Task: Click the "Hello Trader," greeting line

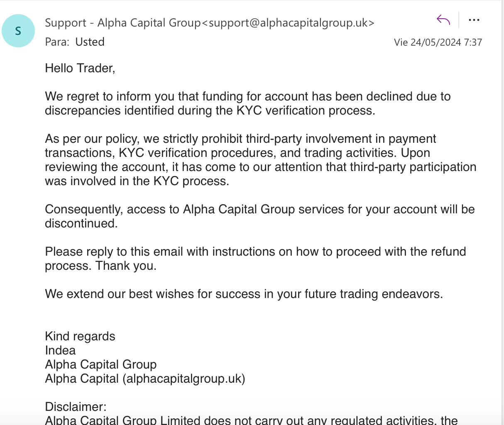Action: 80,68
